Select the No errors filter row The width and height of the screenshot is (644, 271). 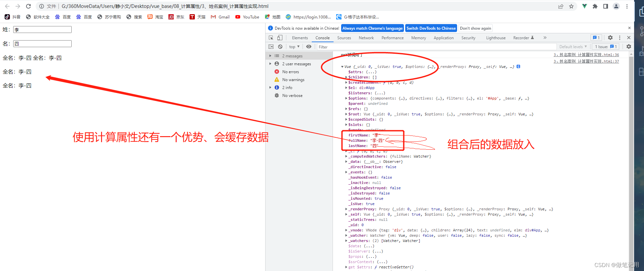click(x=299, y=72)
